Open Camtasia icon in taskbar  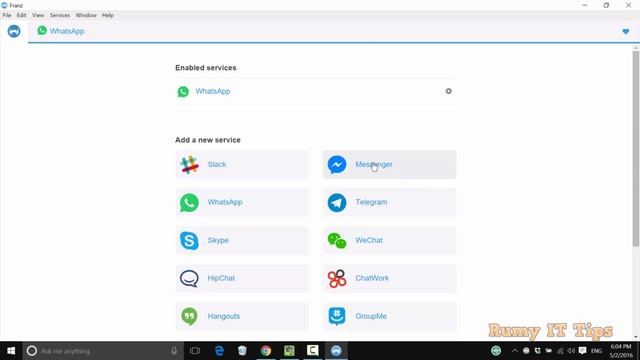[312, 351]
